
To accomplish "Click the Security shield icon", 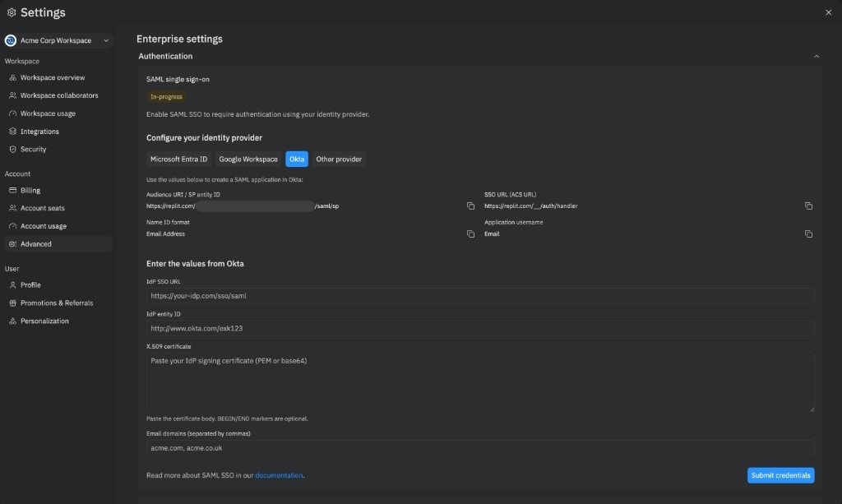I will (13, 149).
